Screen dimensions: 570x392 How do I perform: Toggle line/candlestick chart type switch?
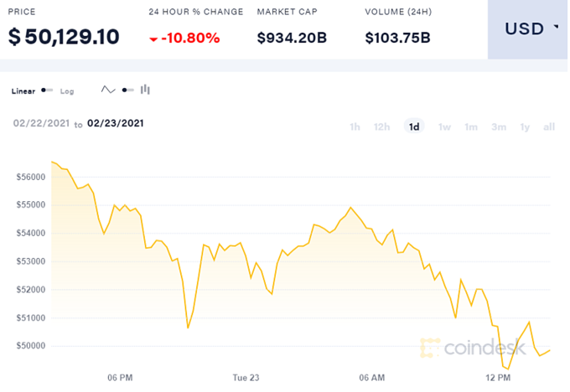(127, 90)
